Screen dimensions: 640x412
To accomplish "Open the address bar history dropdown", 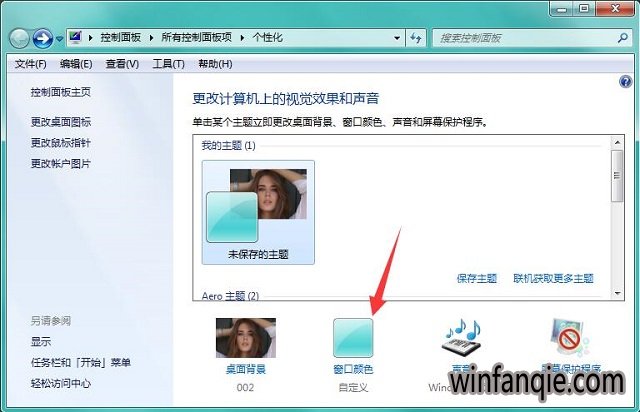I will pos(397,38).
